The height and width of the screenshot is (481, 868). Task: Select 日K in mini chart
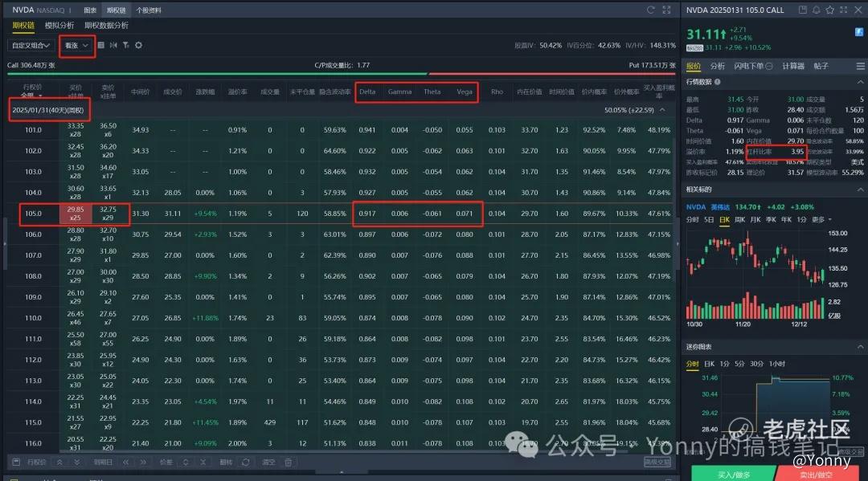tap(710, 364)
